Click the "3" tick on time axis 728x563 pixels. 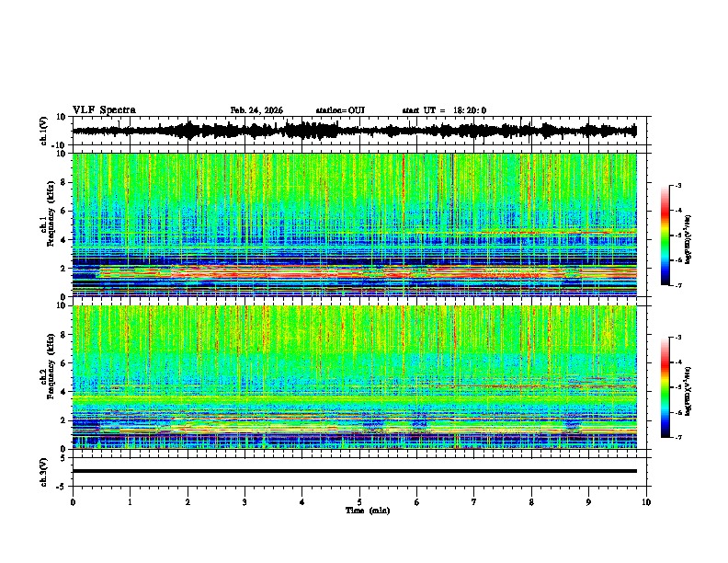coord(245,502)
